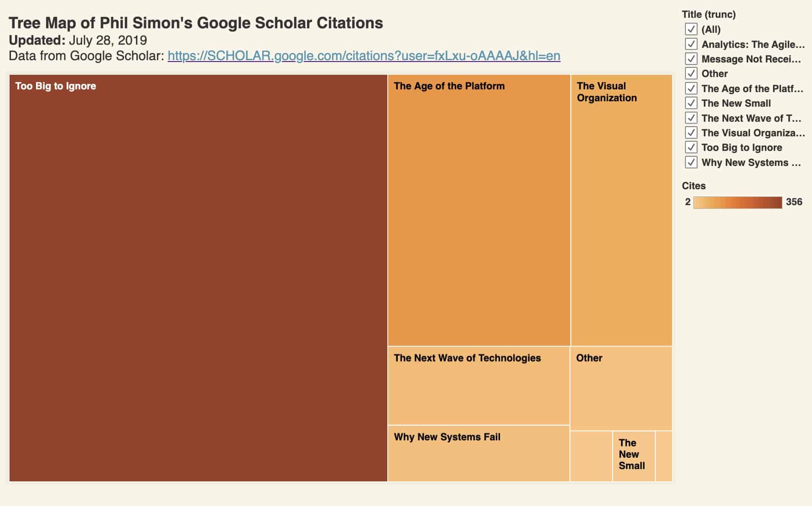Uncheck the Other filter checkbox

click(691, 73)
